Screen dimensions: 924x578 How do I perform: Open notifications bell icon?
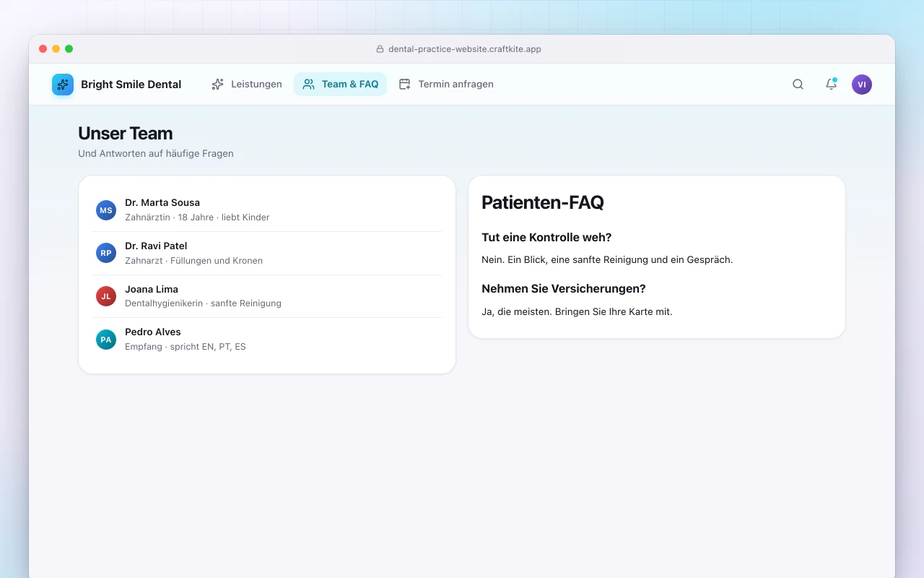(831, 85)
